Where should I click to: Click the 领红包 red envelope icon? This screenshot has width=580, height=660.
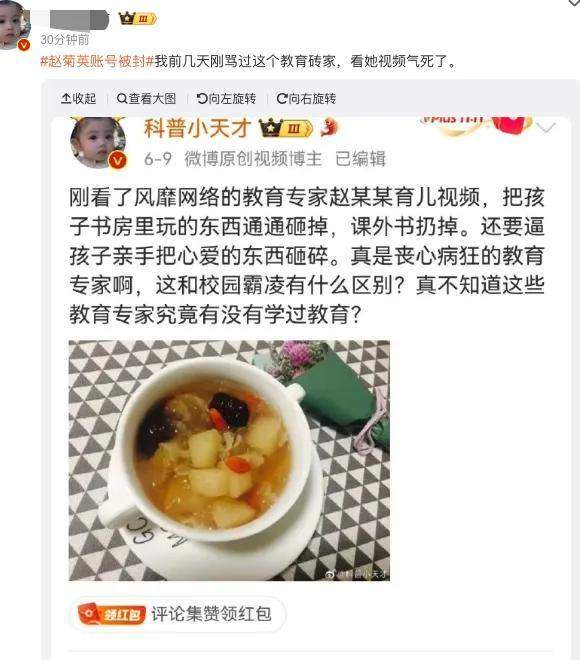click(112, 615)
